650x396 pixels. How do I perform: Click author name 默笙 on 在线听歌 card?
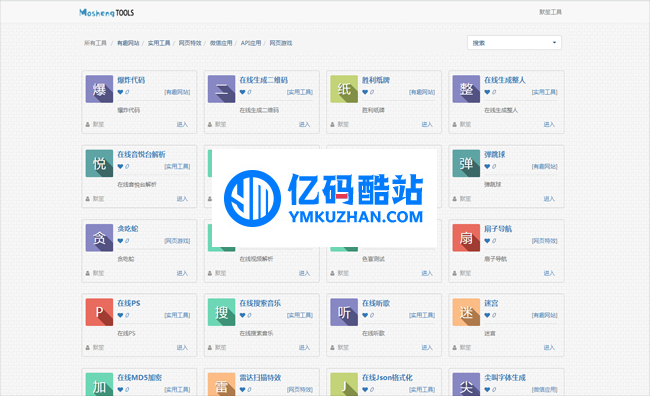pos(343,348)
